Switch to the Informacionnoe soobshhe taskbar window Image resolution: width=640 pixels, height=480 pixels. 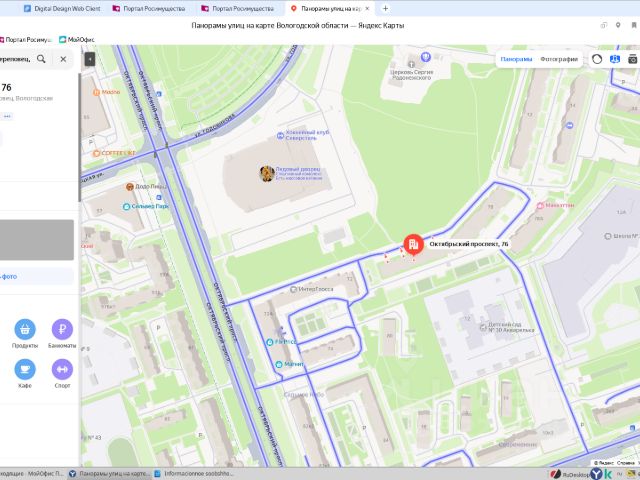[195, 473]
